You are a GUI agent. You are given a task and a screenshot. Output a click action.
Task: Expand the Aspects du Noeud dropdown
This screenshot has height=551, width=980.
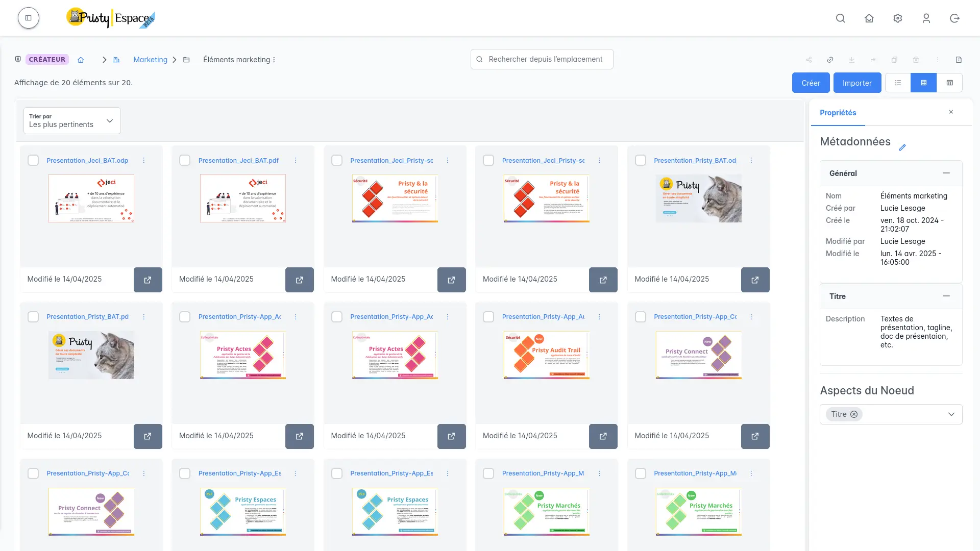click(951, 414)
